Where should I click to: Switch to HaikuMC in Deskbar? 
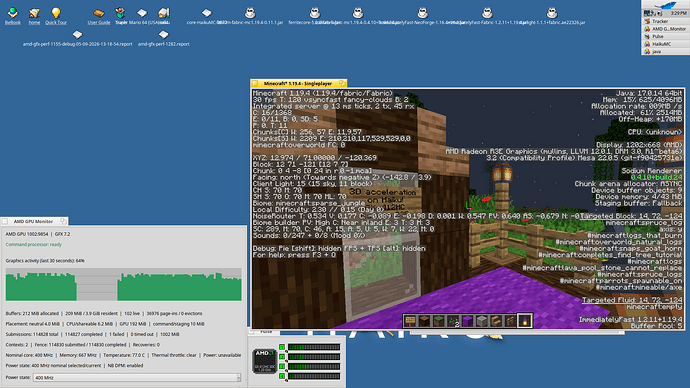pyautogui.click(x=665, y=44)
